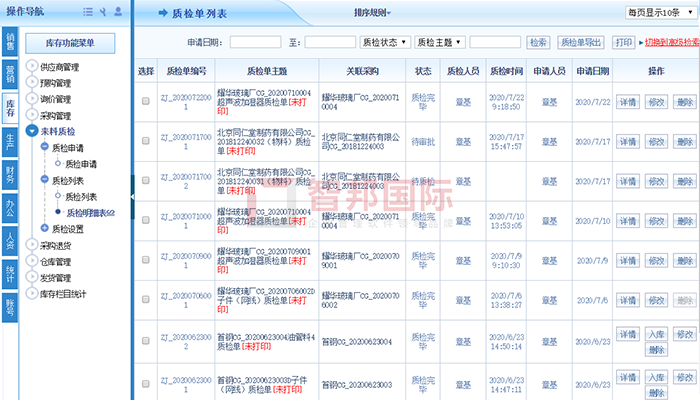Expand the 发货管理 menu node
700x400 pixels.
click(32, 277)
